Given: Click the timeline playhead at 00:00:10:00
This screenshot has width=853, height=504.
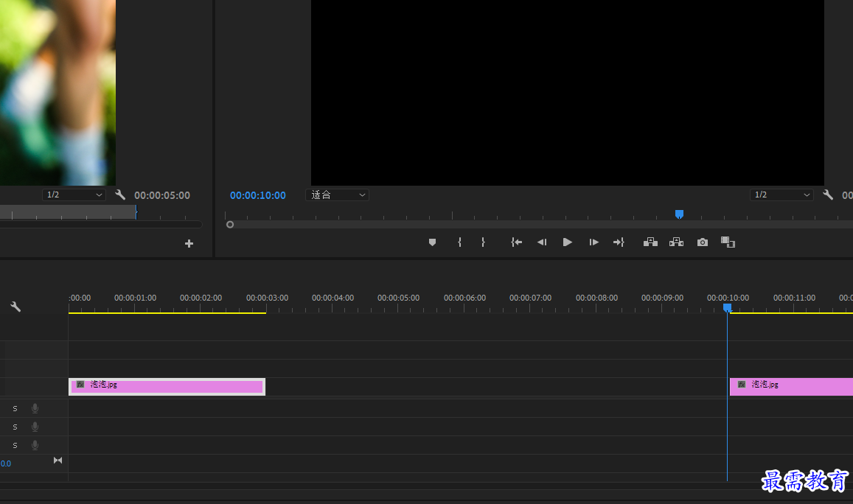Looking at the screenshot, I should pos(728,308).
